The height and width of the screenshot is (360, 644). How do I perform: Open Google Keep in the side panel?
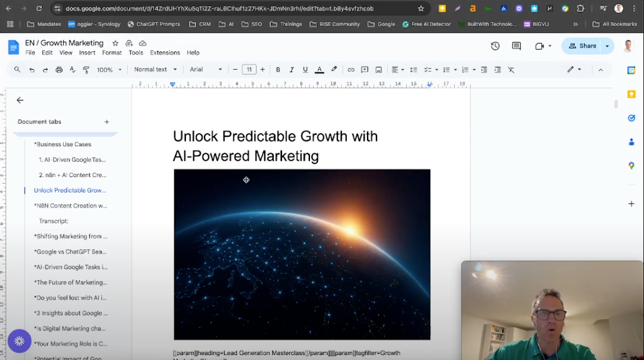click(x=631, y=94)
